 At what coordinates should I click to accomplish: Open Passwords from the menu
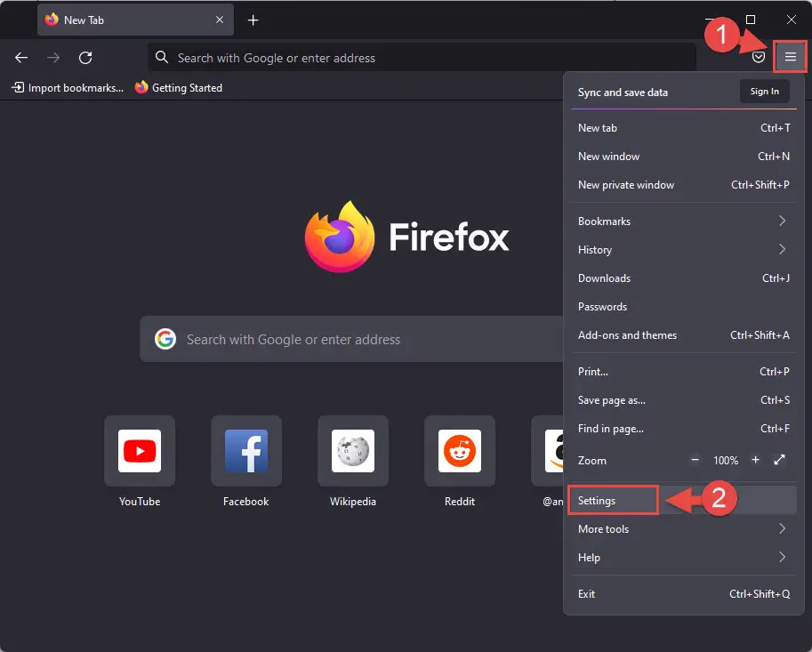684,307
